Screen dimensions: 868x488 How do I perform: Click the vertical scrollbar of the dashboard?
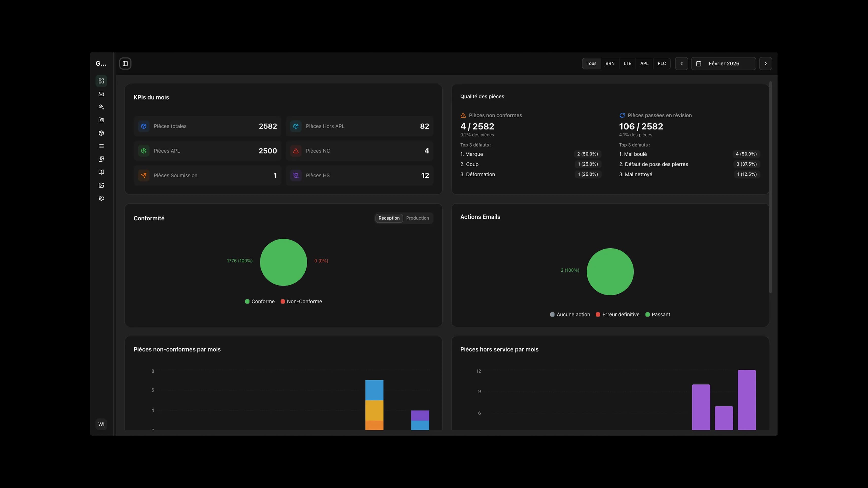tap(770, 187)
